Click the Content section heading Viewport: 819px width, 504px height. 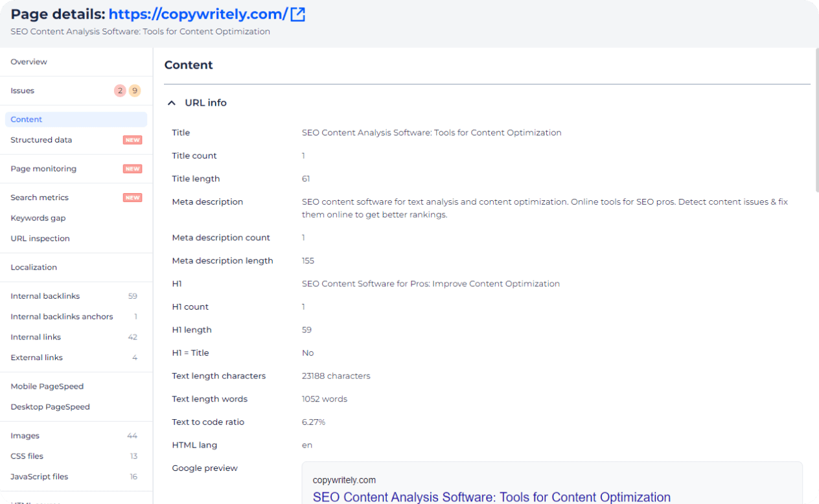point(189,65)
